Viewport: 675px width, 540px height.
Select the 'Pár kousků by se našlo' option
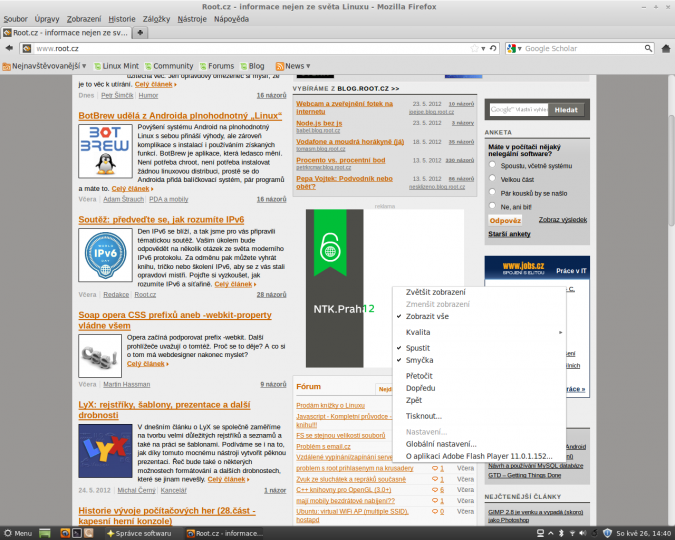point(492,192)
